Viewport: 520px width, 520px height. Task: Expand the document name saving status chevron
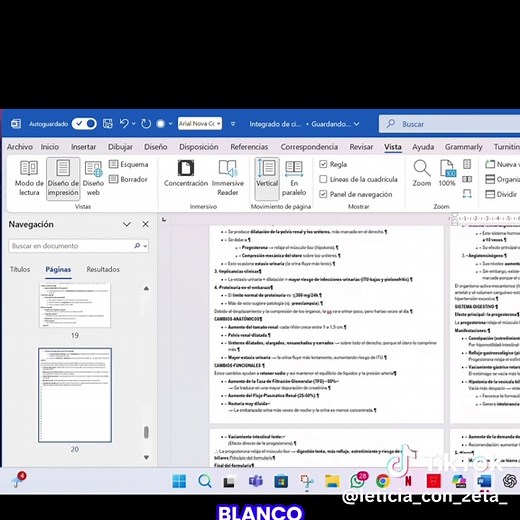[356, 124]
